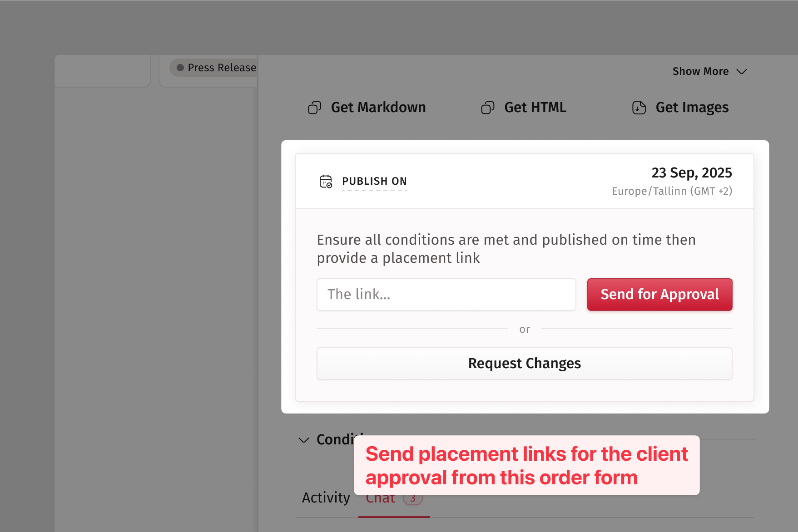Screen dimensions: 798x532
Task: Click the chevron next to Show More
Action: (742, 72)
